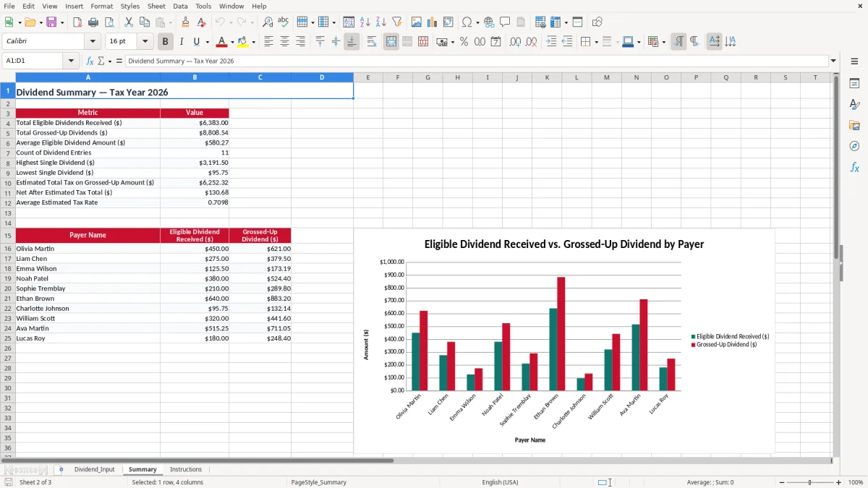
Task: Open Find & Replace tool
Action: click(268, 22)
